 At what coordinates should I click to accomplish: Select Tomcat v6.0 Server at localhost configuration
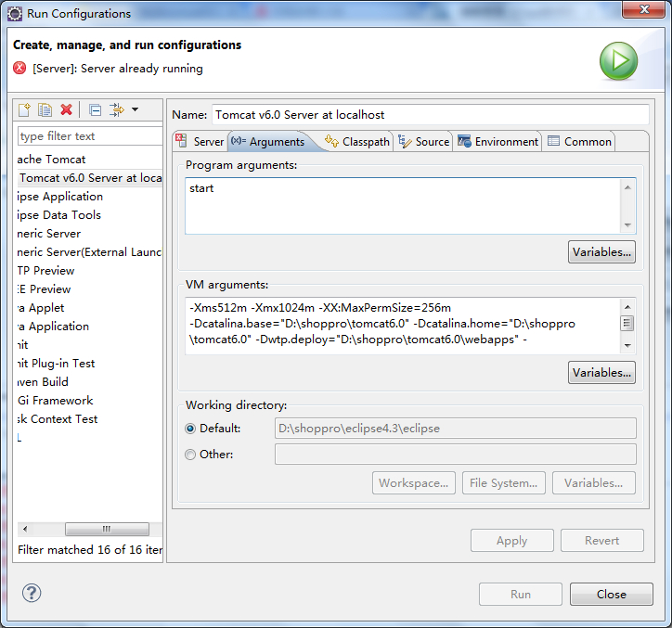click(90, 178)
